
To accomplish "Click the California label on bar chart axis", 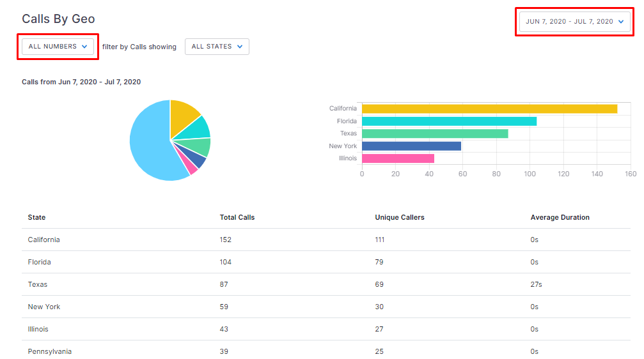I will point(343,109).
